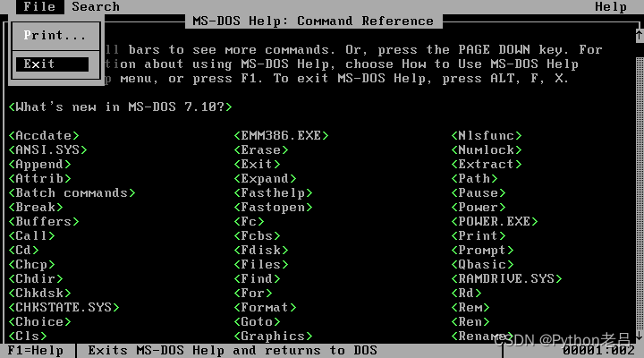This screenshot has width=644, height=358.
Task: Open the Break command topic
Action: (36, 207)
